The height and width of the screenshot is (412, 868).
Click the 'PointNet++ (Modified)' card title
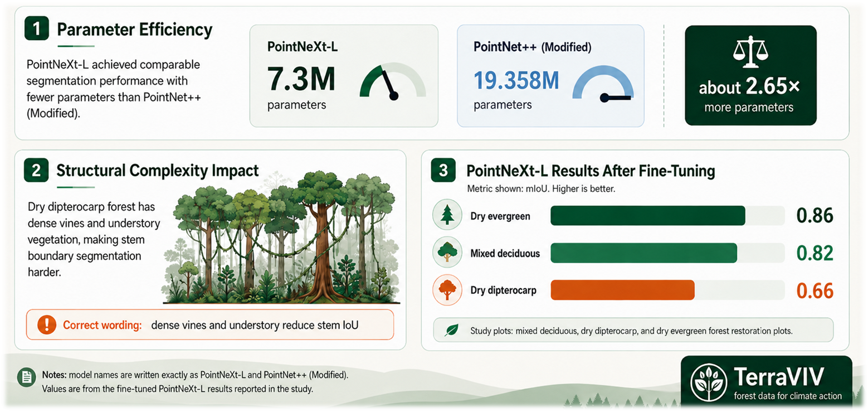tap(532, 47)
